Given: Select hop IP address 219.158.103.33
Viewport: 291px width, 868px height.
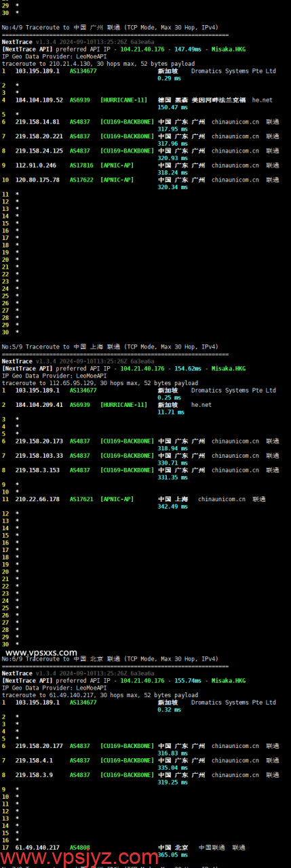Looking at the screenshot, I should [39, 456].
